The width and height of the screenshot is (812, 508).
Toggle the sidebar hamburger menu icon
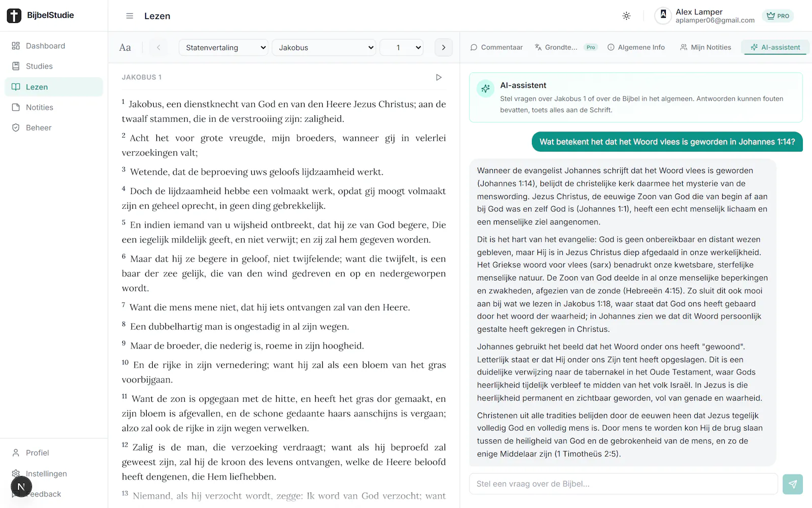pos(129,16)
